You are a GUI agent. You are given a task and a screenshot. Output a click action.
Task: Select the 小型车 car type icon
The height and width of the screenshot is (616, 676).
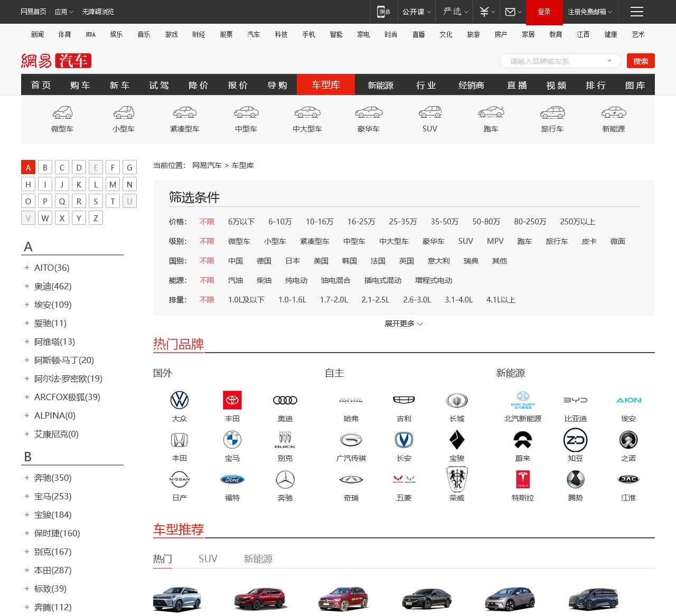[124, 112]
